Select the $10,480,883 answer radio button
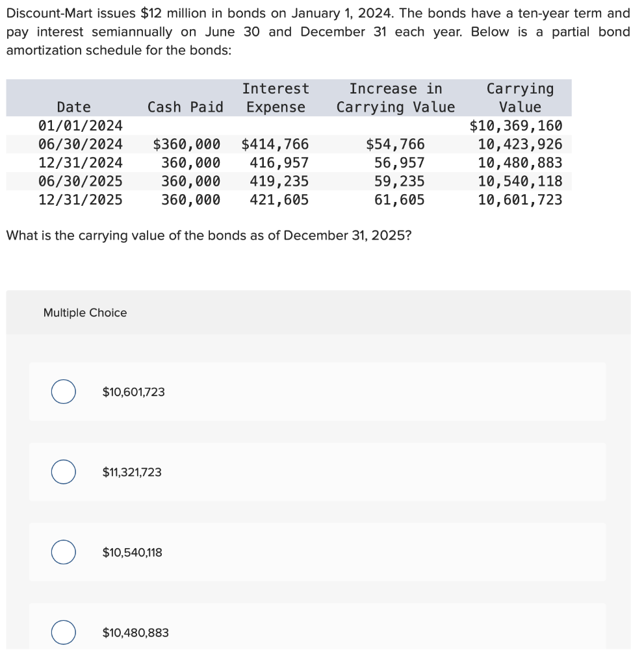This screenshot has width=644, height=665. [x=63, y=632]
